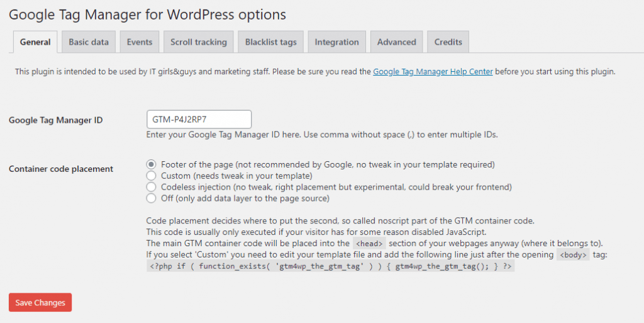Go to the Events tab
Image resolution: width=644 pixels, height=323 pixels.
140,42
